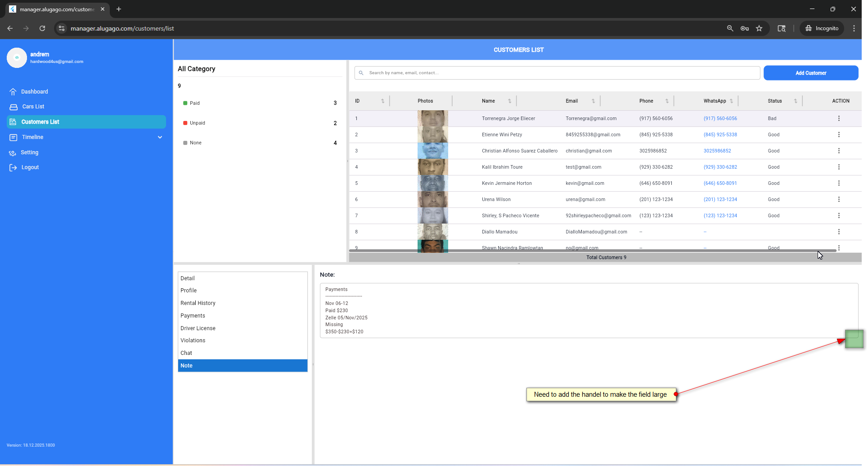Image resolution: width=868 pixels, height=466 pixels.
Task: Filter customers by Unpaid category
Action: pyautogui.click(x=197, y=123)
